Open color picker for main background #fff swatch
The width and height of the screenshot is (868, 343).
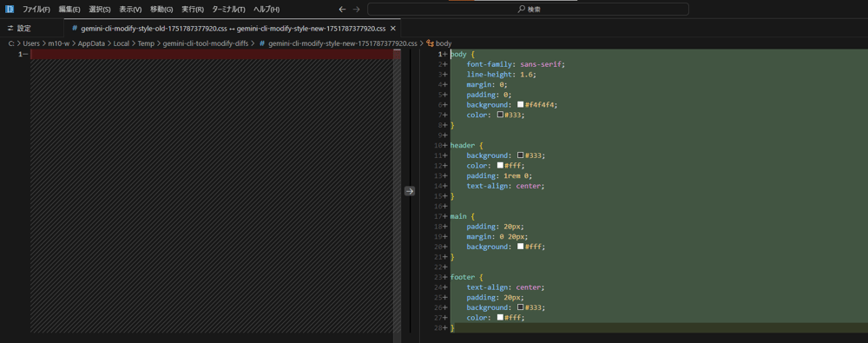point(520,247)
